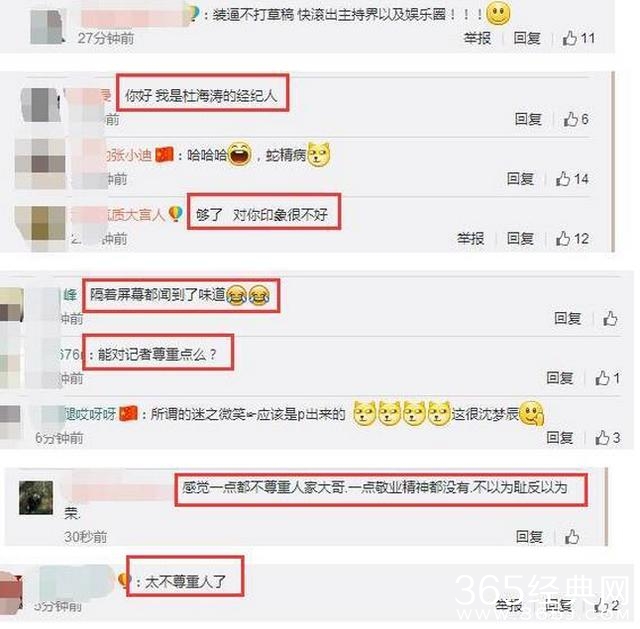
Task: Like the 能对记者尊重点么 comment
Action: (608, 378)
